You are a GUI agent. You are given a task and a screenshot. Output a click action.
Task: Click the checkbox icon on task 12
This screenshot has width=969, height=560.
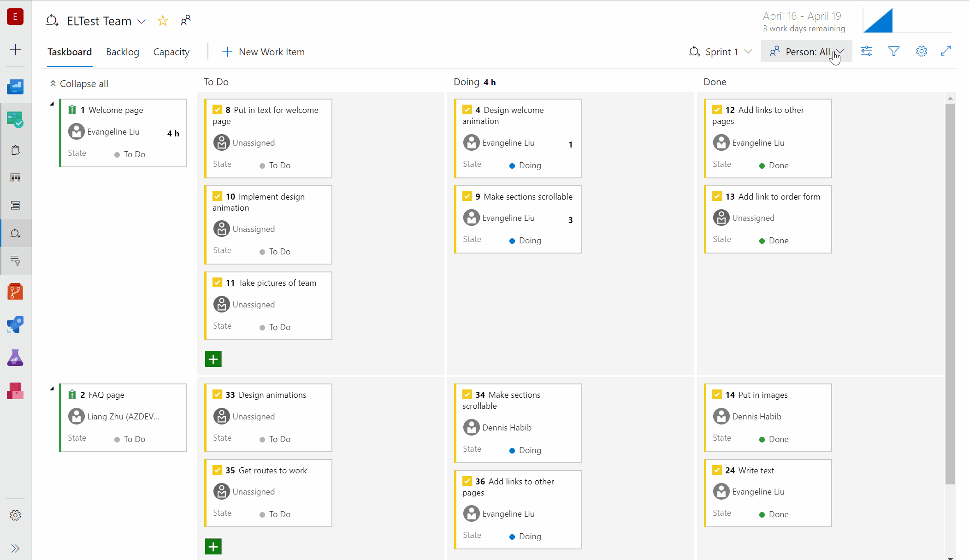point(717,110)
